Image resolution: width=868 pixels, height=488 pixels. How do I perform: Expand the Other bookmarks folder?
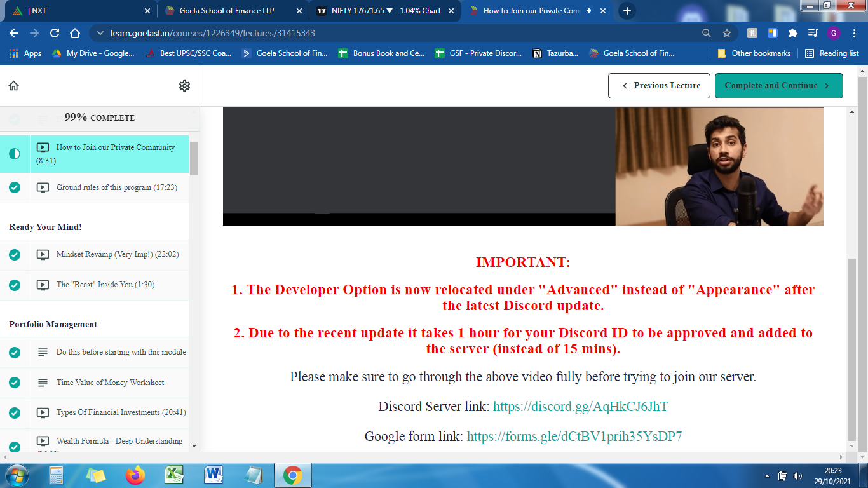(x=754, y=53)
